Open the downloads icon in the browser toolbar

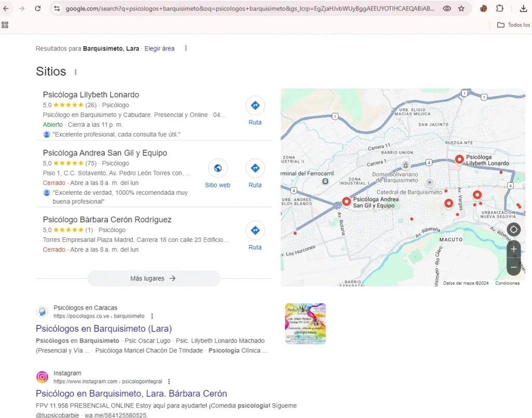point(523,8)
